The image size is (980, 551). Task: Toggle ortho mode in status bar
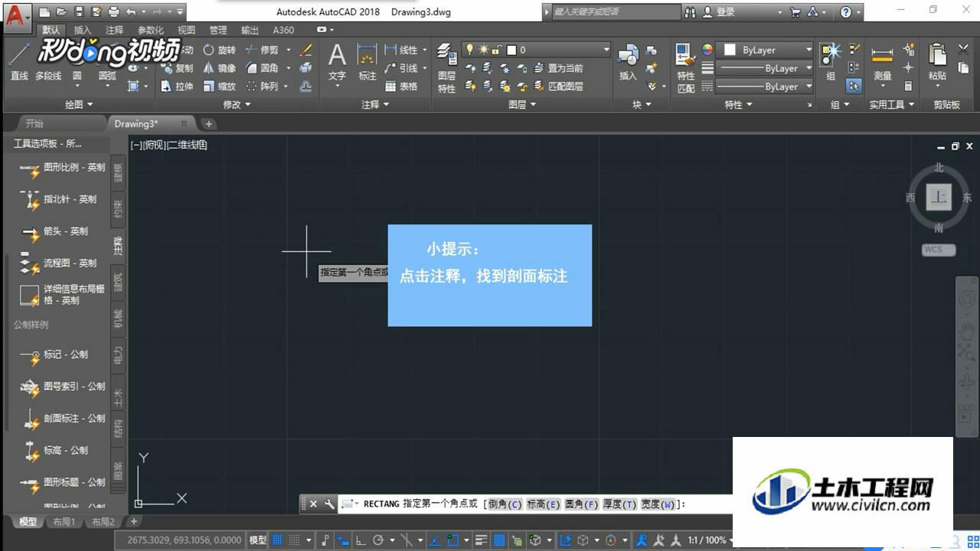pos(361,540)
